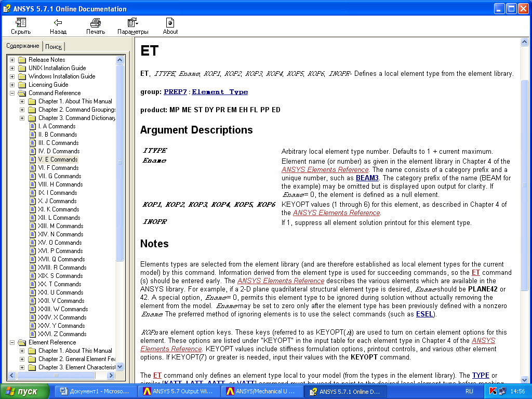532x399 pixels.
Task: Open XVI. P Commands in the tree
Action: (x=60, y=251)
